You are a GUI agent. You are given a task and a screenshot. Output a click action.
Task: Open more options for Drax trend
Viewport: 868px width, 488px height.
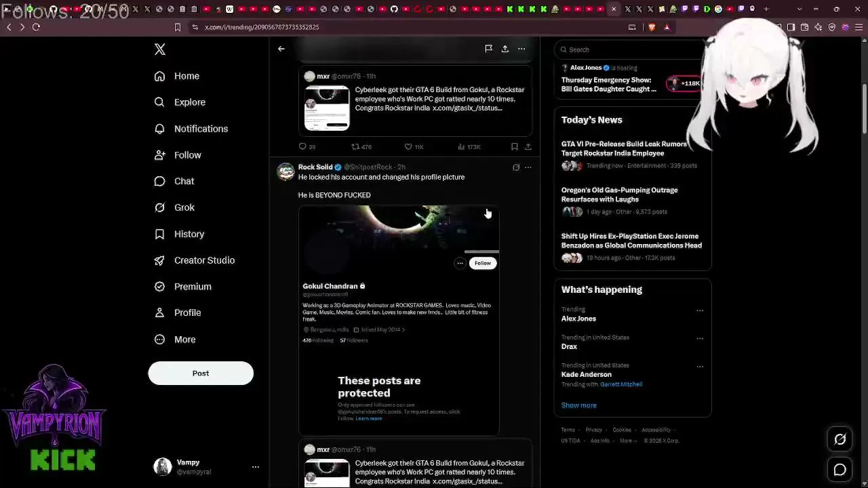(700, 338)
